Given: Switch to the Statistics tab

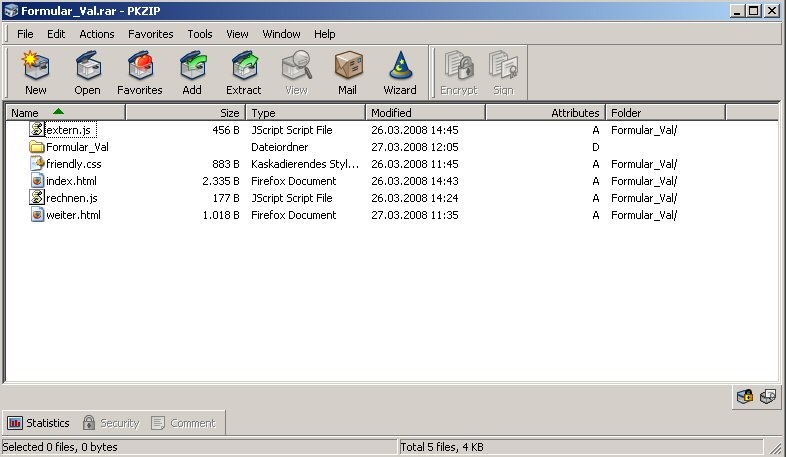Looking at the screenshot, I should click(39, 423).
